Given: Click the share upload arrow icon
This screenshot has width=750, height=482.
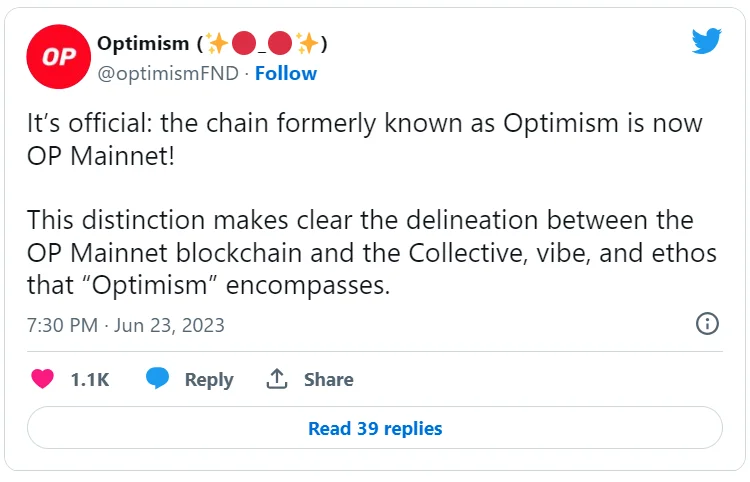Looking at the screenshot, I should point(276,379).
